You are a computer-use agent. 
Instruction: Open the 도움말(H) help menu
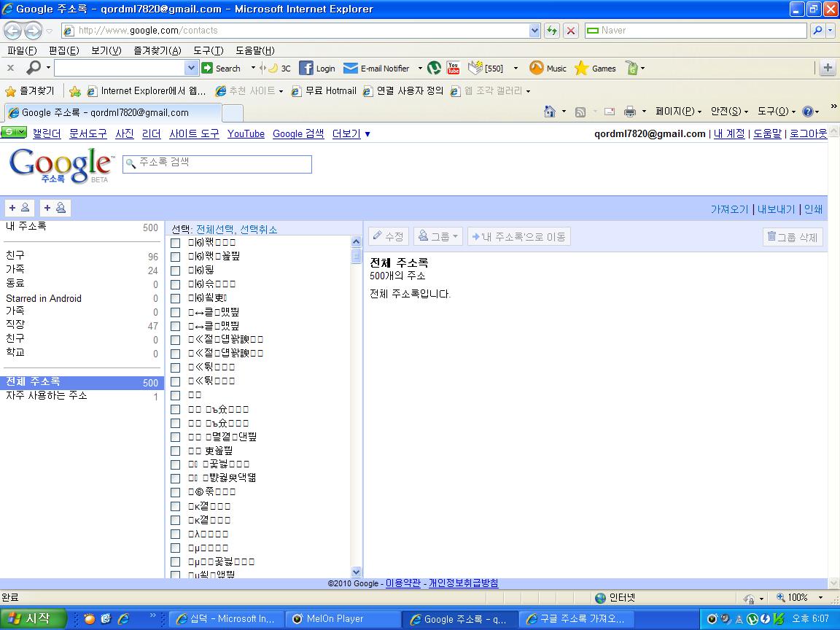pos(255,50)
